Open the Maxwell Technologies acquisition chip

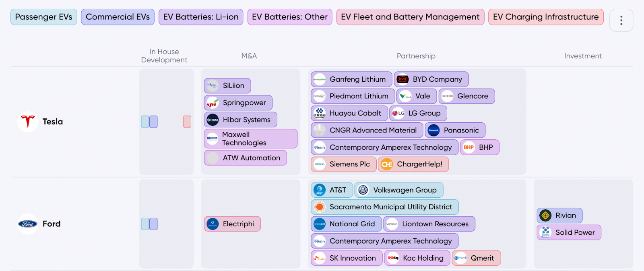tap(250, 139)
